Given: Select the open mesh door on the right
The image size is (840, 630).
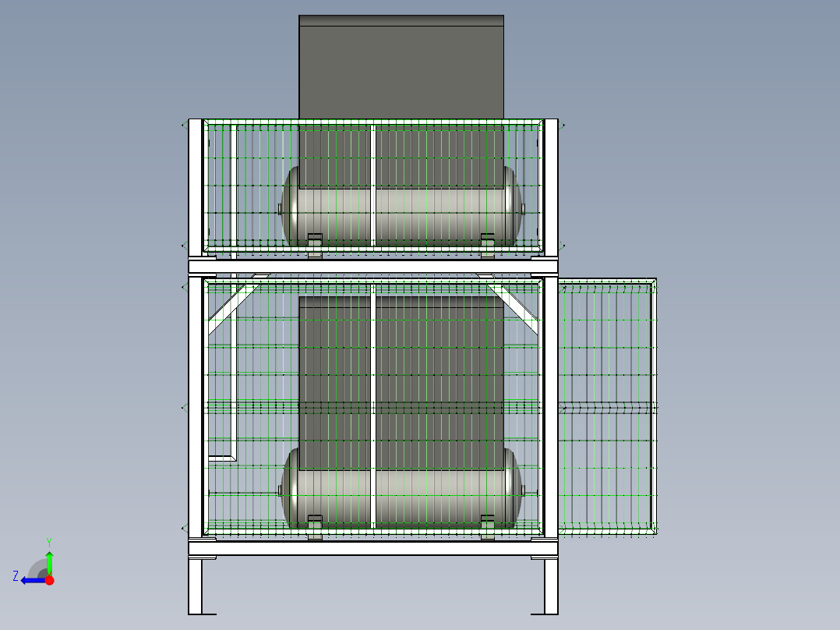Looking at the screenshot, I should [608, 406].
